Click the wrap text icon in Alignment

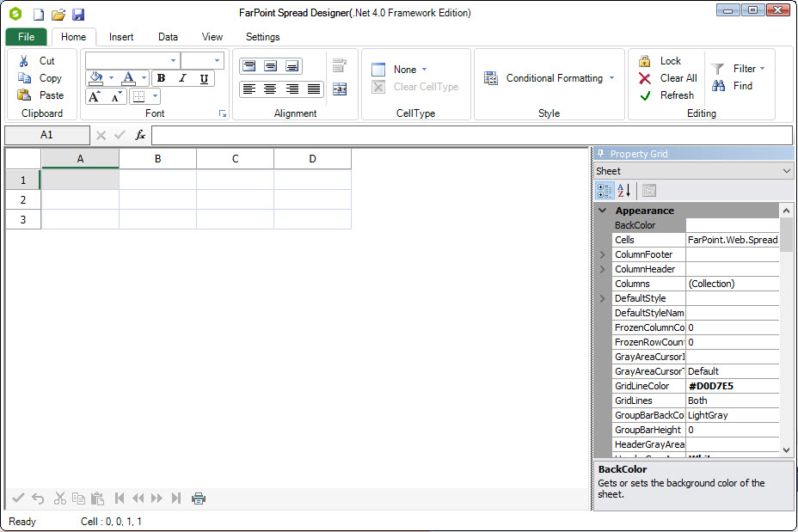340,65
